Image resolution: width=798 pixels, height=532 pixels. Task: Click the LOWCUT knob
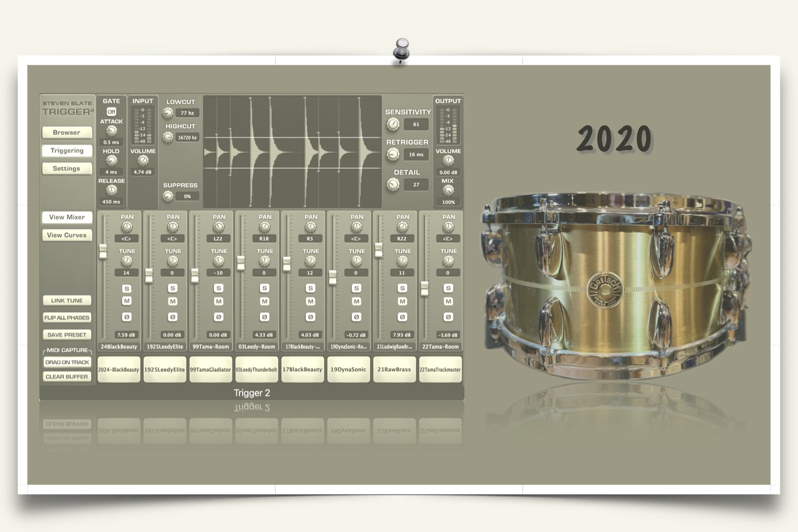tap(168, 113)
